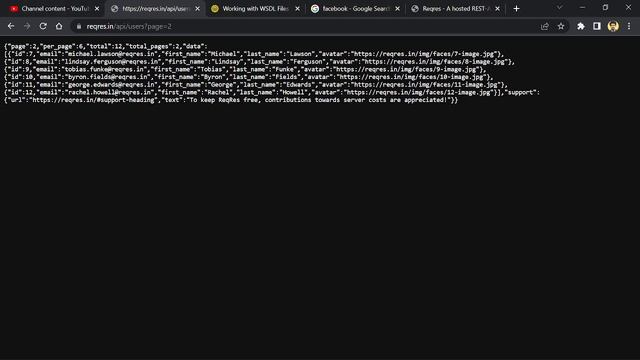This screenshot has width=640, height=360.
Task: Click the 9-image.jpg avatar URL
Action: coord(407,69)
